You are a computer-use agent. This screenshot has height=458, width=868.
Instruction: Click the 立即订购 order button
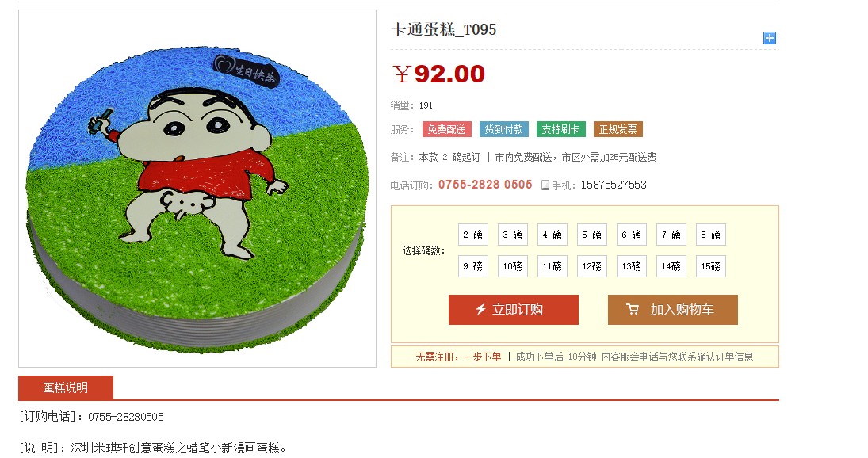click(x=513, y=310)
